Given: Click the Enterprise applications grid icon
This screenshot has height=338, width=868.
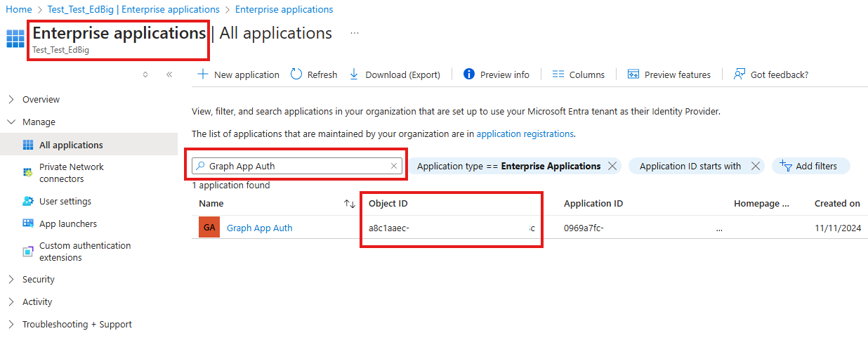Looking at the screenshot, I should click(15, 39).
